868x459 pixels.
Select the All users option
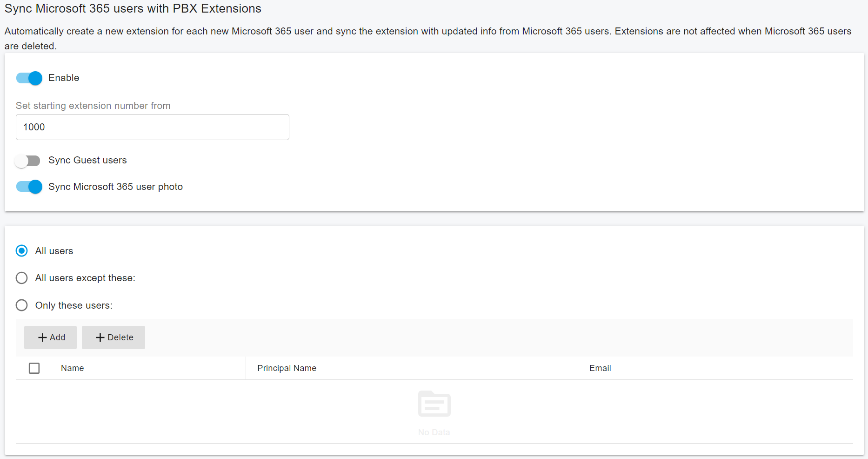(x=21, y=250)
